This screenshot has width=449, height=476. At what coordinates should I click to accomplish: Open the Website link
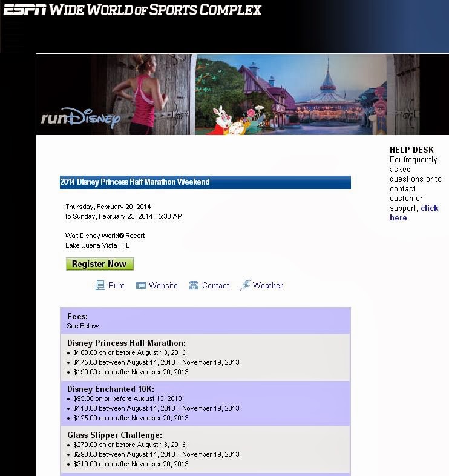(163, 285)
